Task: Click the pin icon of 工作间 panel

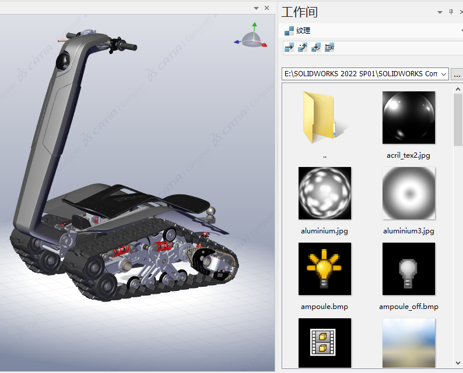Action: coord(451,12)
